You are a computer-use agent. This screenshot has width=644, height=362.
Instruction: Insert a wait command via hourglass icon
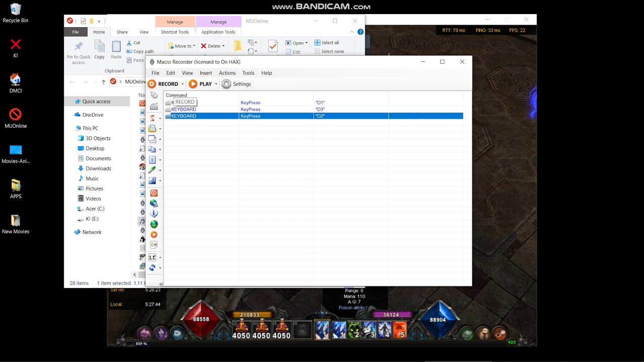pyautogui.click(x=152, y=118)
